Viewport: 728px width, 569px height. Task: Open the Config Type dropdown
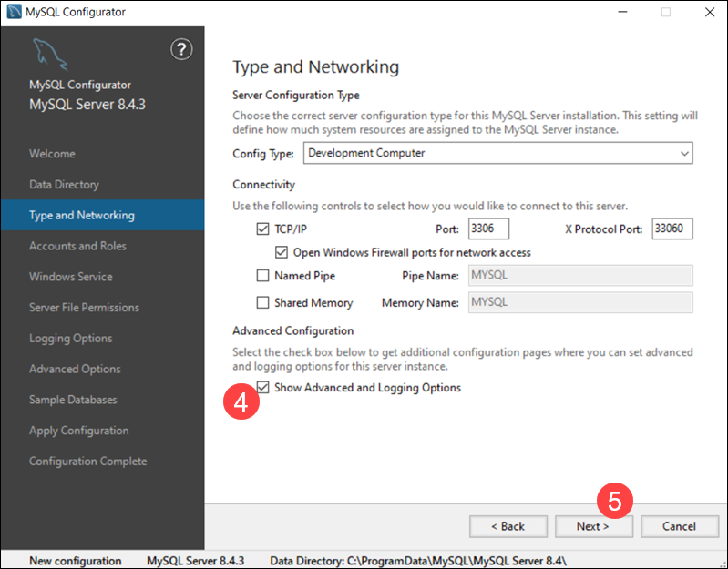(497, 153)
